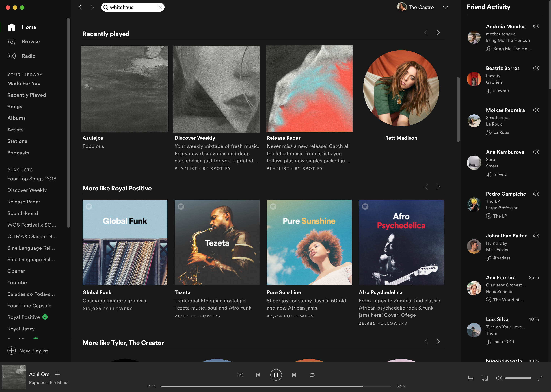Show next More like Tyler, The Creator items
Screen dimensions: 551x392
(438, 341)
